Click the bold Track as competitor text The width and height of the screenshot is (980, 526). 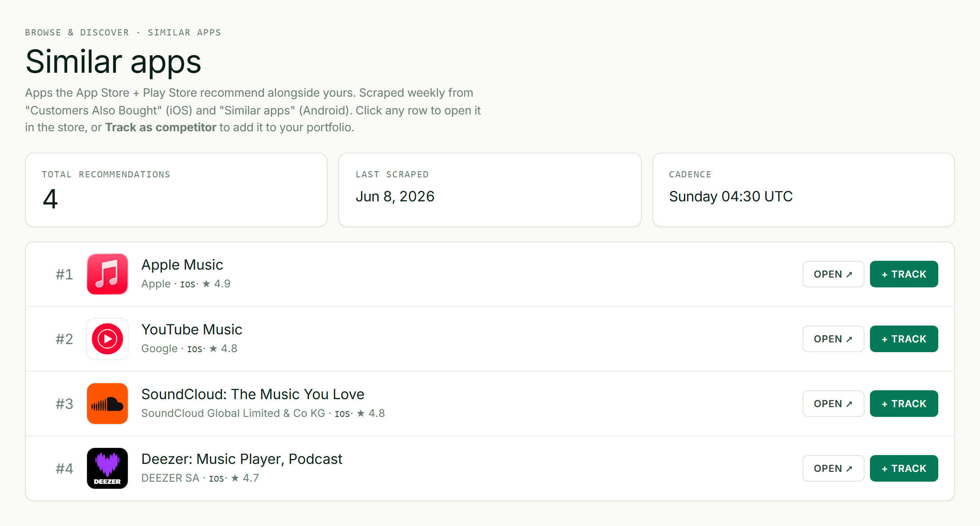coord(161,127)
